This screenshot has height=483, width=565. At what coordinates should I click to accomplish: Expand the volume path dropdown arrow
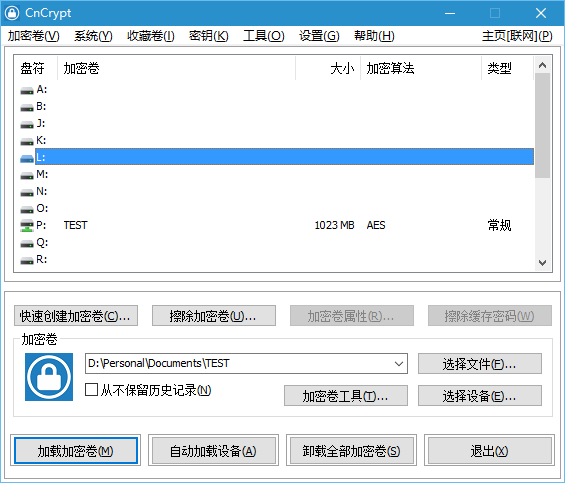pos(399,364)
